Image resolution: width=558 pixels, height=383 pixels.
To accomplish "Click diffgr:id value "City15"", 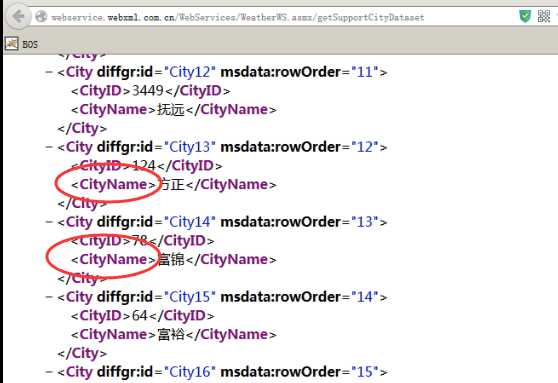I will coord(190,297).
